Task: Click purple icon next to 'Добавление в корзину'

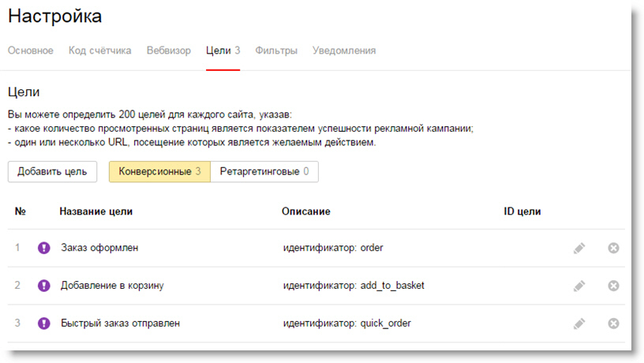Action: pyautogui.click(x=44, y=286)
